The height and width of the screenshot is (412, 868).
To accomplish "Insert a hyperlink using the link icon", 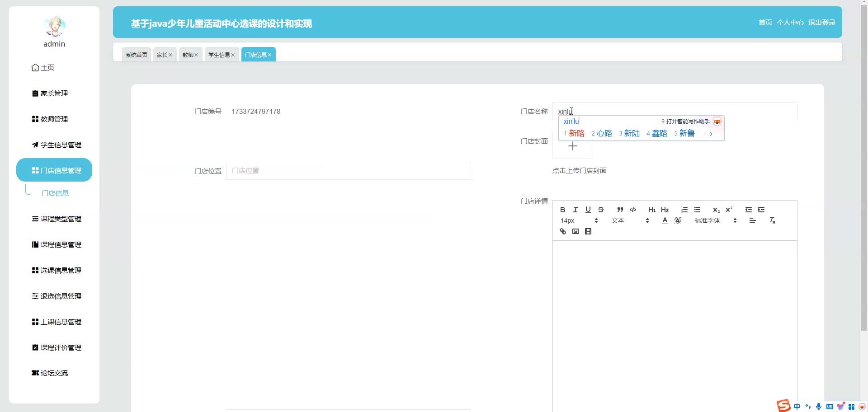I will tap(562, 231).
